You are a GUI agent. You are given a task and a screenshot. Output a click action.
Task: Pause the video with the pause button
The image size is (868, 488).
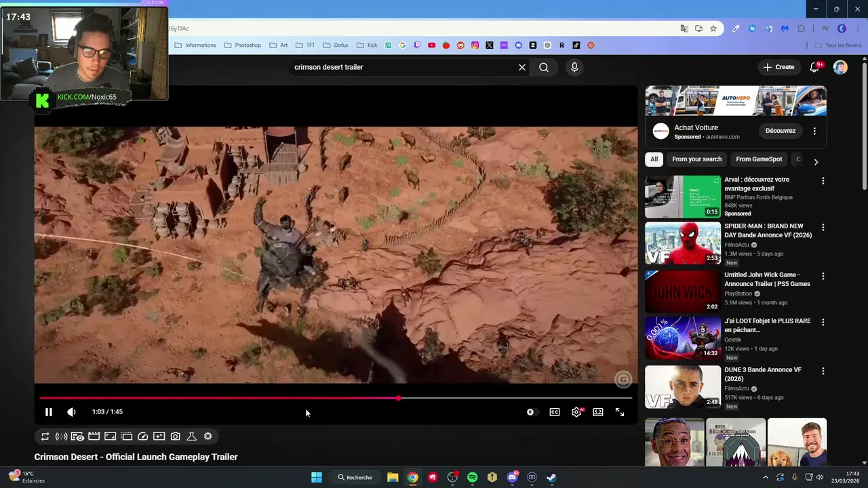(x=49, y=412)
